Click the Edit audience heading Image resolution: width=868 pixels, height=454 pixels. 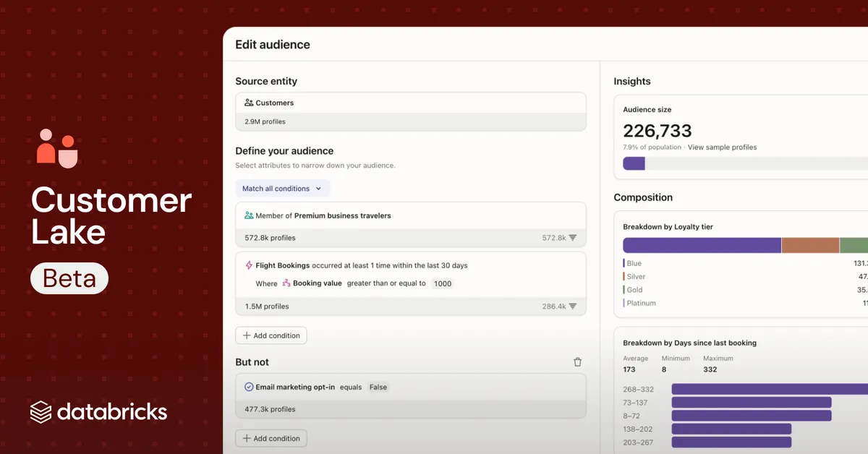click(x=273, y=45)
